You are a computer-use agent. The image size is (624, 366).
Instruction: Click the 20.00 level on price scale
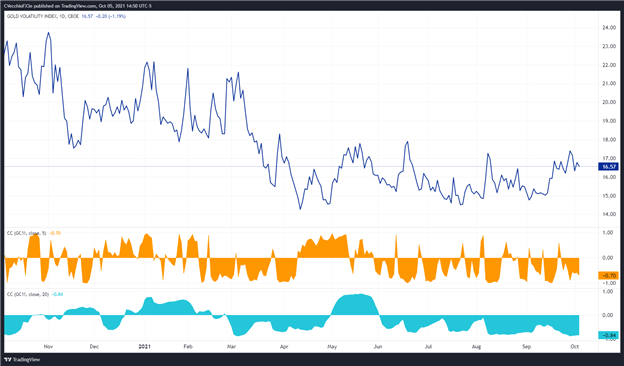point(609,102)
